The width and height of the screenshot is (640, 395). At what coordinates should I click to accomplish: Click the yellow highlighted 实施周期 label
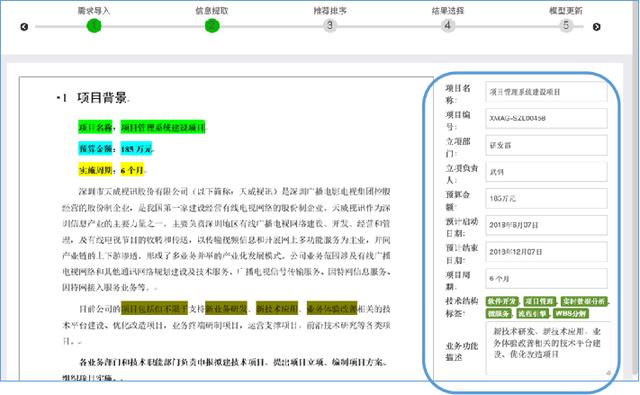pyautogui.click(x=96, y=169)
